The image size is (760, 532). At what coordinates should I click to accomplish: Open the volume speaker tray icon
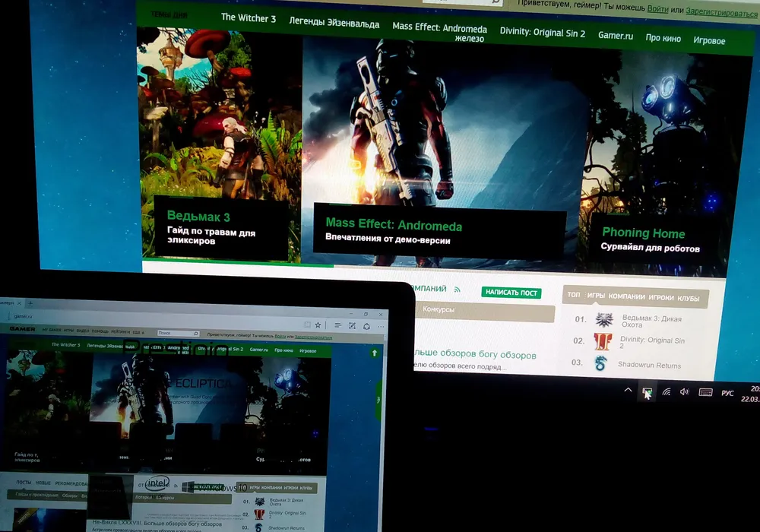coord(685,391)
